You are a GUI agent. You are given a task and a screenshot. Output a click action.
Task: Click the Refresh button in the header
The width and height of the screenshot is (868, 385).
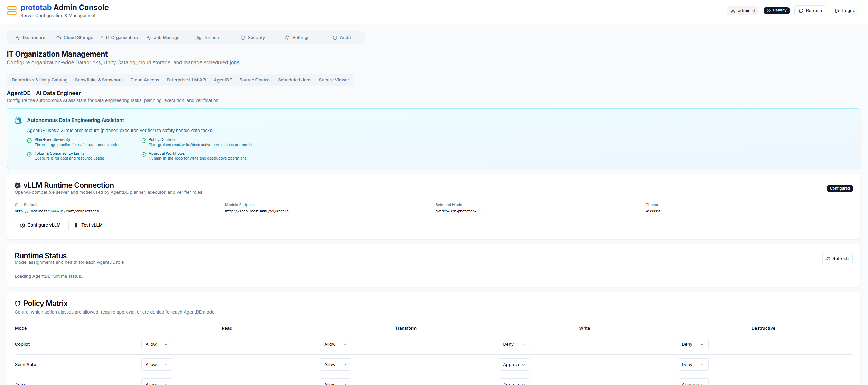(x=810, y=11)
